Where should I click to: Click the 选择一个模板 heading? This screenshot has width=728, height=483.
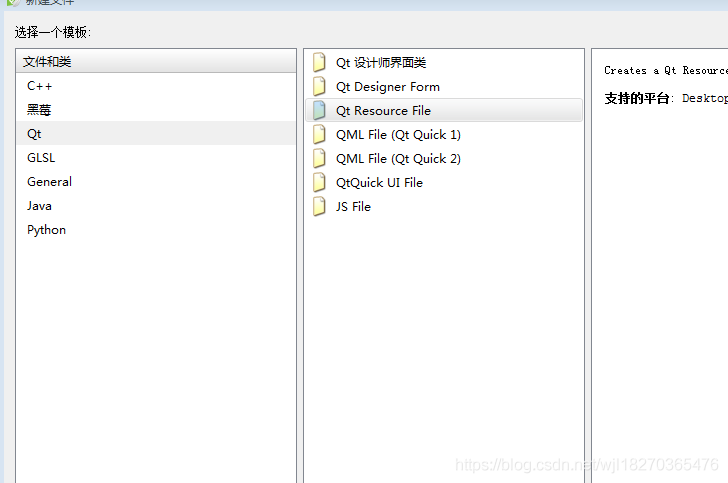tap(52, 33)
